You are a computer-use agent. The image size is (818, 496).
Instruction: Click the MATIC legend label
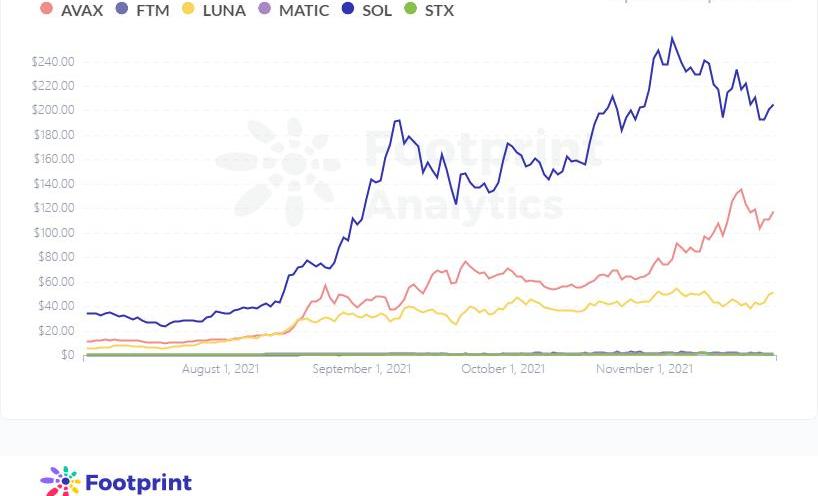point(304,10)
